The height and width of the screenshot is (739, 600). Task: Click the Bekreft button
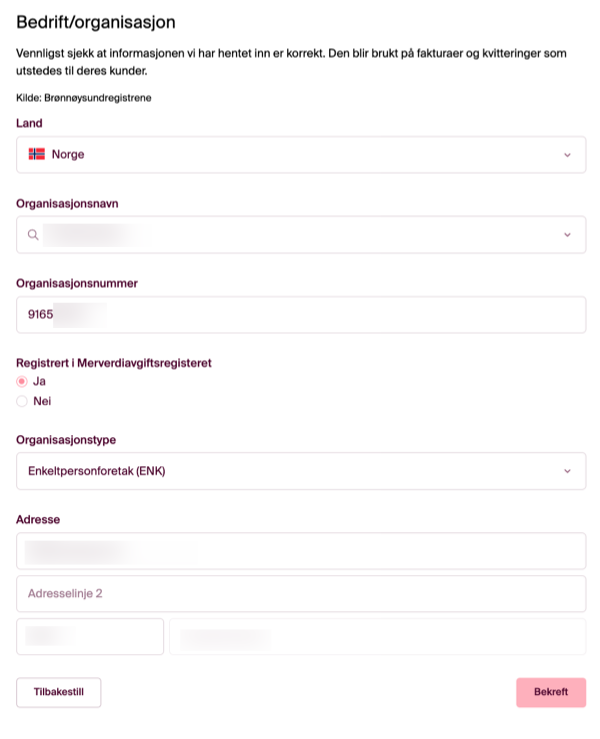[x=550, y=692]
